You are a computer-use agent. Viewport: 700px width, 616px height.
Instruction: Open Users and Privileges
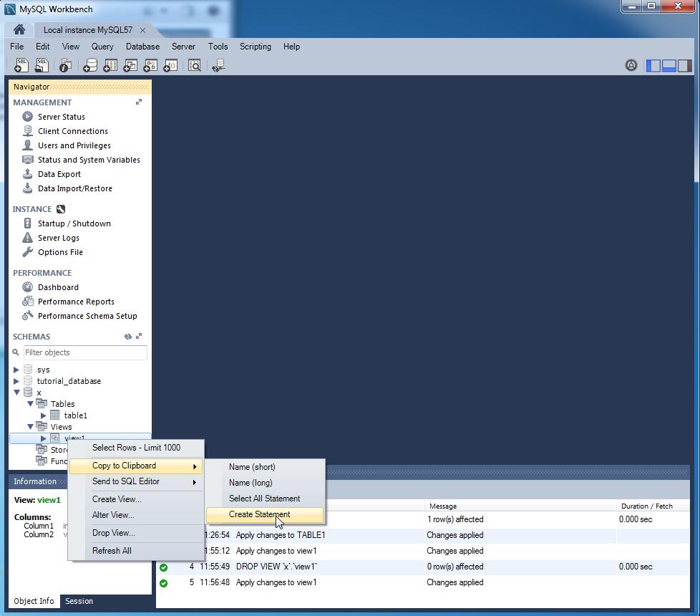pyautogui.click(x=74, y=145)
